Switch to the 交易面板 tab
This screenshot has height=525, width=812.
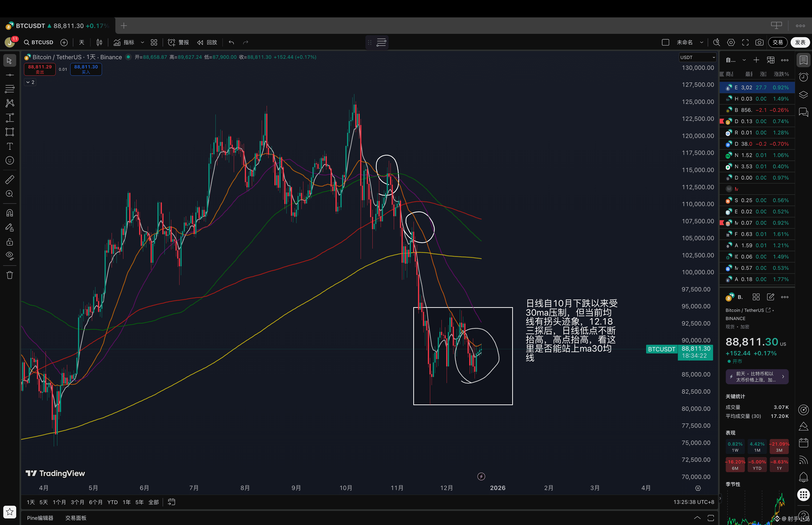point(76,518)
